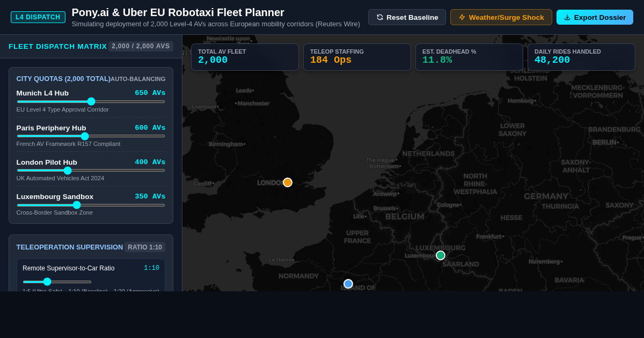Click the 'RATIO 1:10' badge

(x=145, y=247)
